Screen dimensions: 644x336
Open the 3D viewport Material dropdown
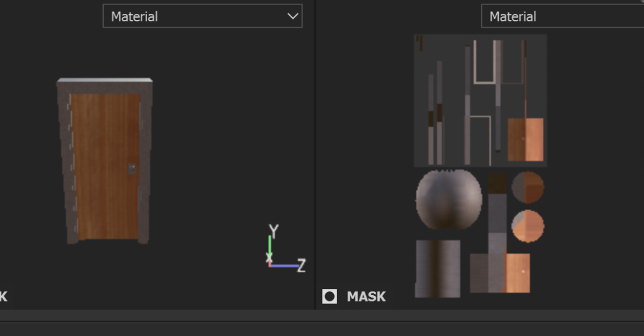tap(202, 16)
